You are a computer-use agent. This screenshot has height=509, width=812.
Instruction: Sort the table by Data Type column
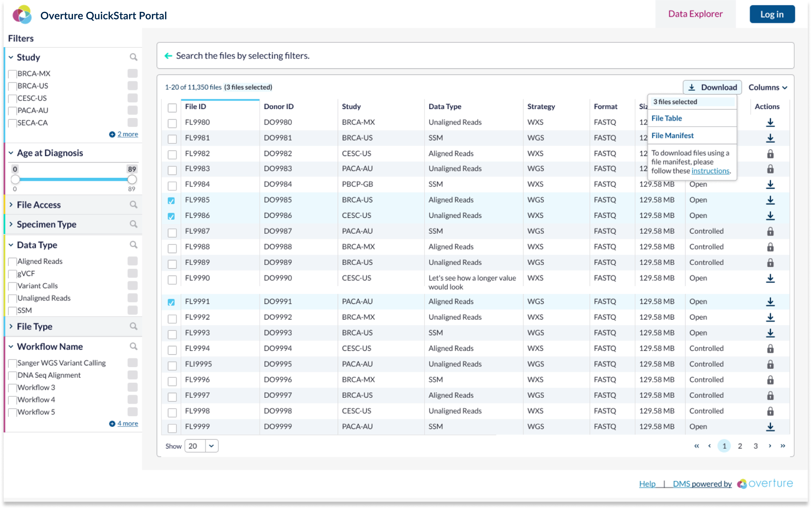tap(445, 107)
